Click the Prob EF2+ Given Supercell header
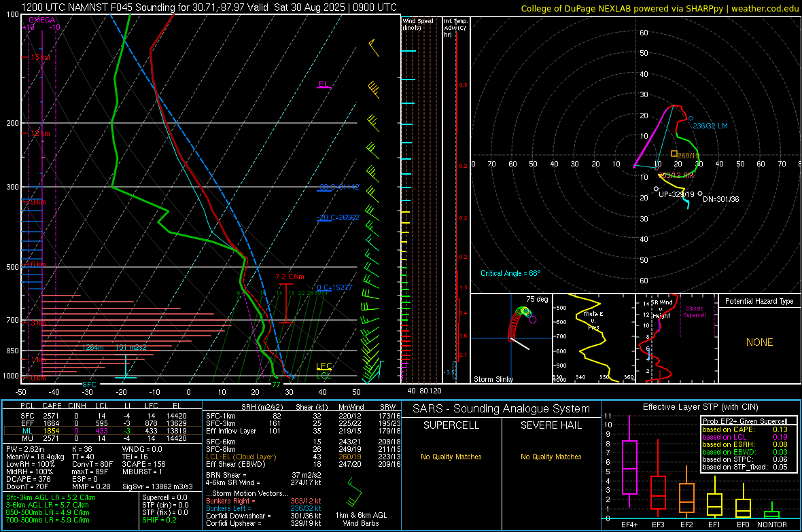Screen dimensions: 802x532 (x=745, y=421)
